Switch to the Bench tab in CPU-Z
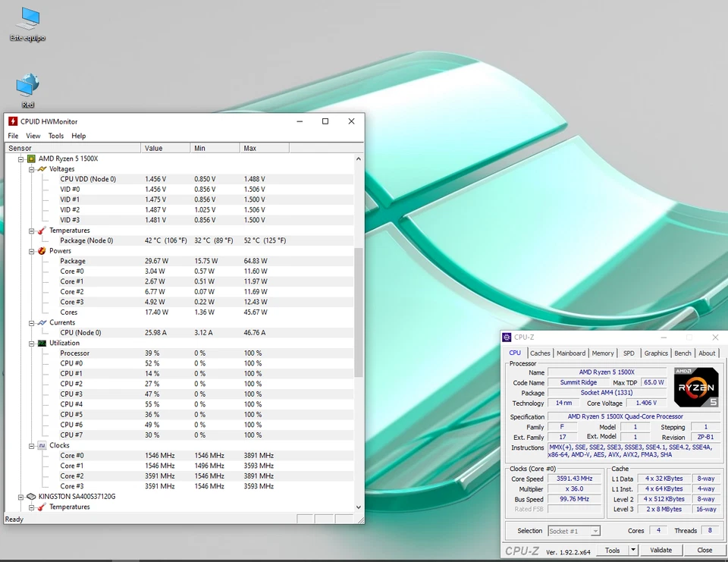Screen dimensions: 728x562 pos(682,353)
